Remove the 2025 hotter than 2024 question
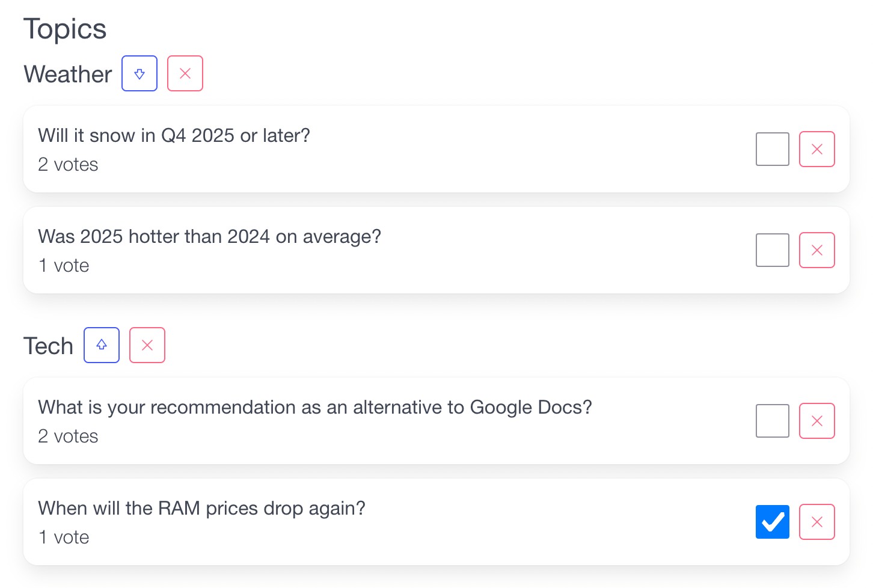 pos(816,250)
